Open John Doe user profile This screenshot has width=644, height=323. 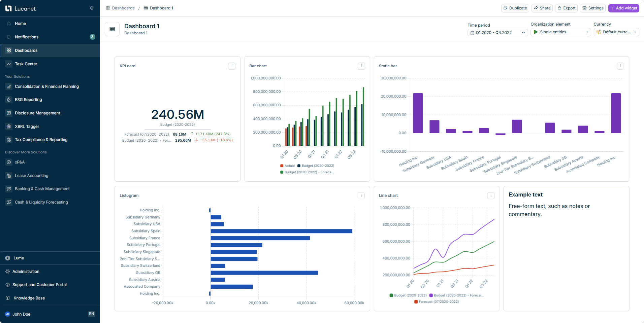click(x=21, y=314)
